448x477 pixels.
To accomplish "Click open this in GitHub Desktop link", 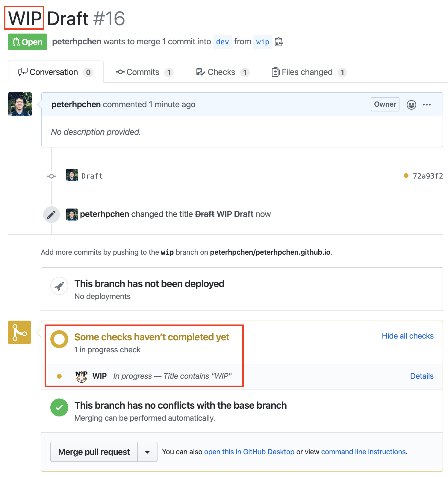I will [249, 452].
